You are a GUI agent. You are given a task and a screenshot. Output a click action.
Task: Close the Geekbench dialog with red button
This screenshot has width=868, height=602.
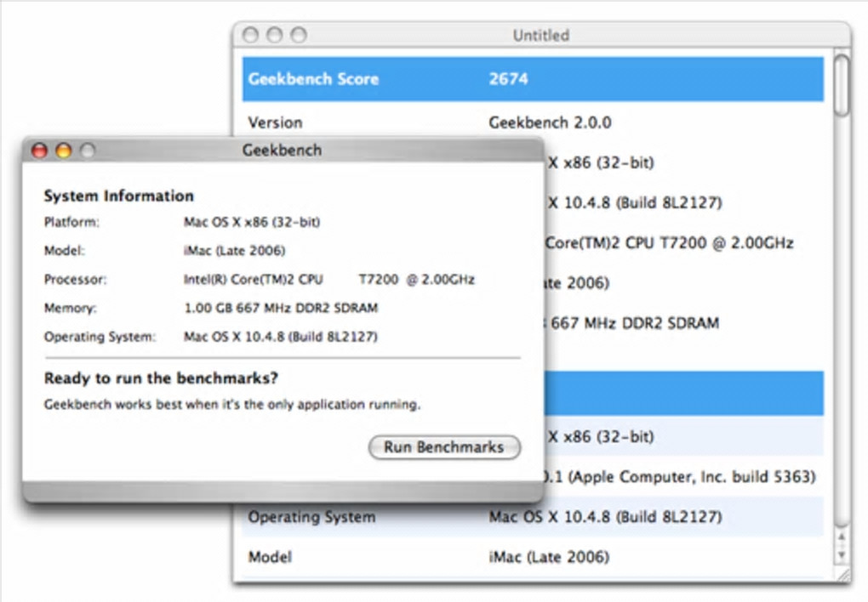click(39, 150)
